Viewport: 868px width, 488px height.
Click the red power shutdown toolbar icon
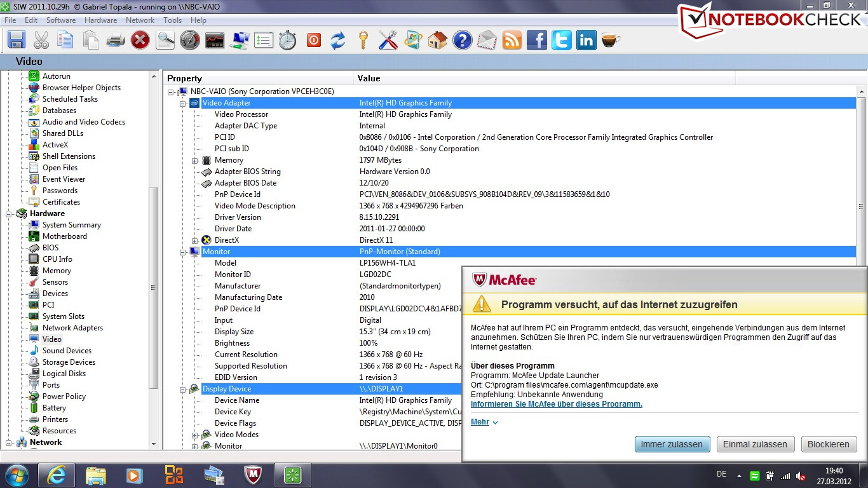(x=313, y=40)
